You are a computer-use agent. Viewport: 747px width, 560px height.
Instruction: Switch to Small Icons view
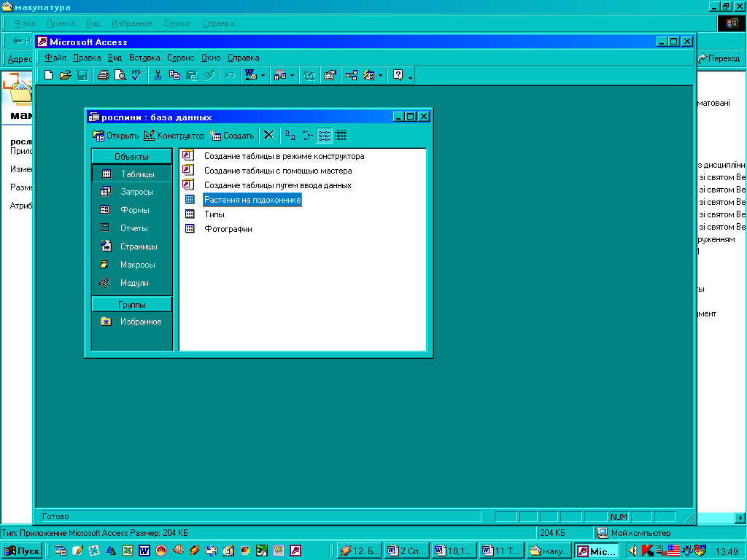click(307, 136)
